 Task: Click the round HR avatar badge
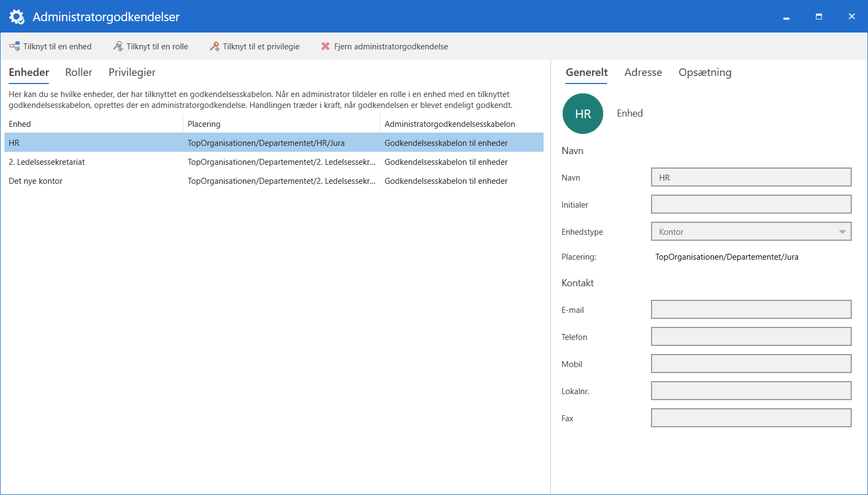tap(583, 114)
